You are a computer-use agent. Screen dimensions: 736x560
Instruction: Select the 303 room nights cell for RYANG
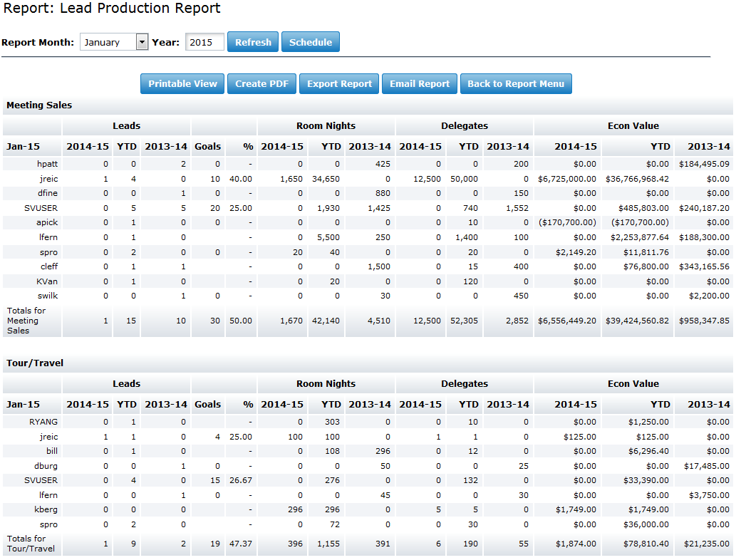pyautogui.click(x=332, y=422)
